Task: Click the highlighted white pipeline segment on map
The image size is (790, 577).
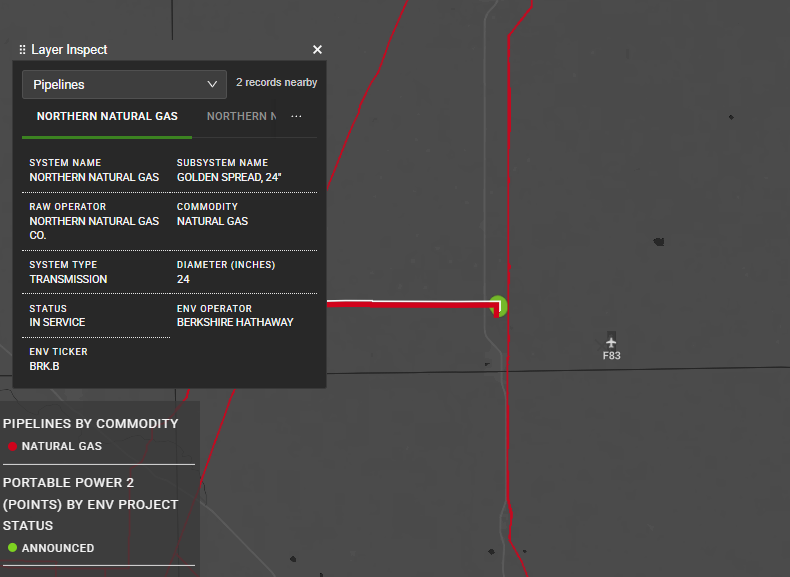Action: [x=410, y=302]
